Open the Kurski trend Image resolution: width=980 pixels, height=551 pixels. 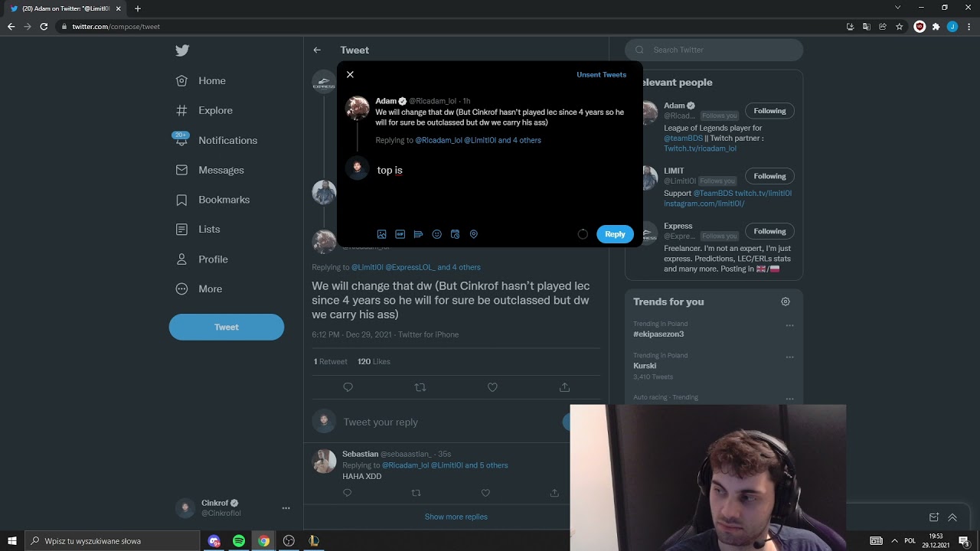point(645,366)
